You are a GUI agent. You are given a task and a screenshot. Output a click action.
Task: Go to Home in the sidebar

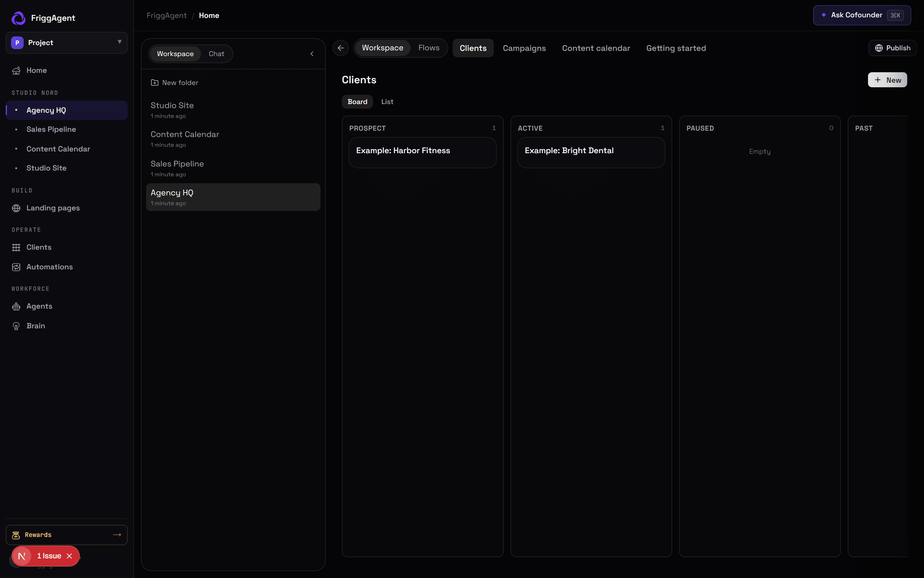66,70
